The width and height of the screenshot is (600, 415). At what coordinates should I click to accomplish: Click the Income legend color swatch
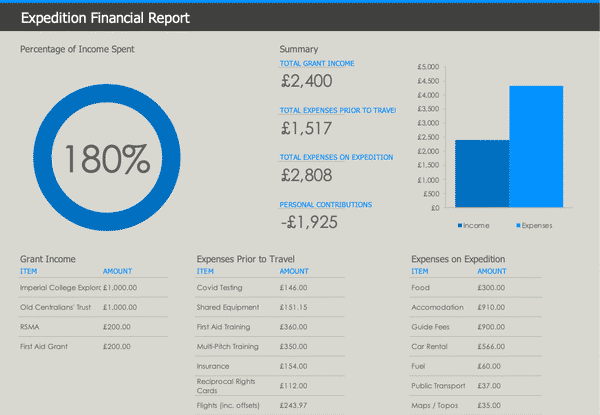pyautogui.click(x=459, y=226)
